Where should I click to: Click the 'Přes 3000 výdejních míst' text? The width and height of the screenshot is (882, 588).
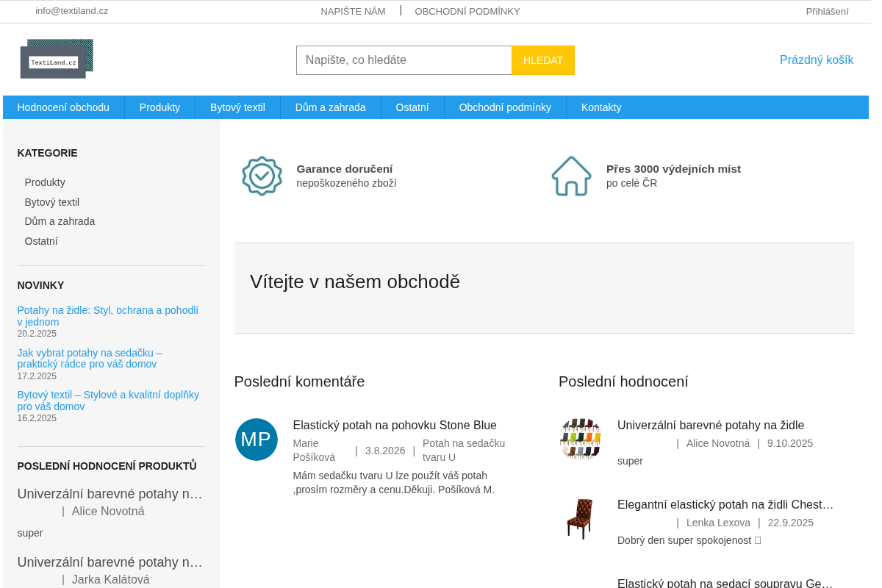(x=673, y=168)
